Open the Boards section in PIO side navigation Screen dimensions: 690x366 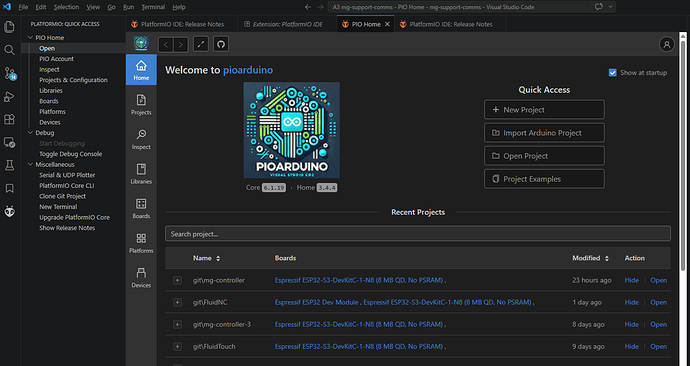(x=141, y=209)
